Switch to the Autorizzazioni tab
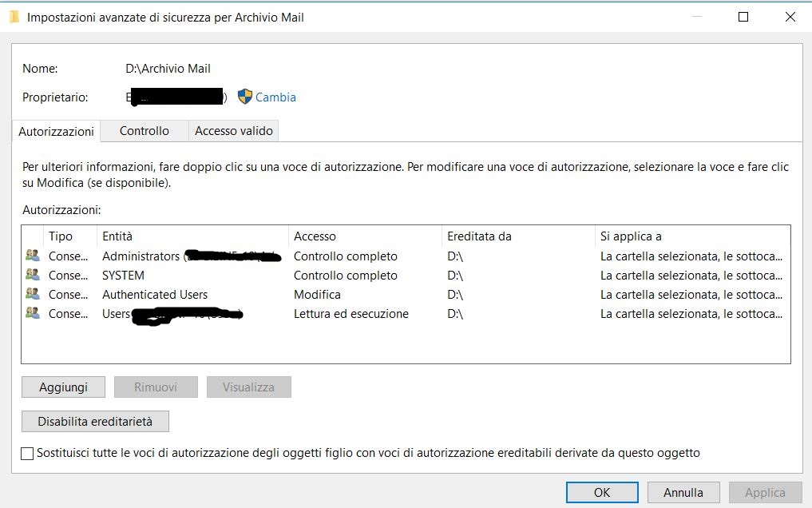 click(56, 132)
